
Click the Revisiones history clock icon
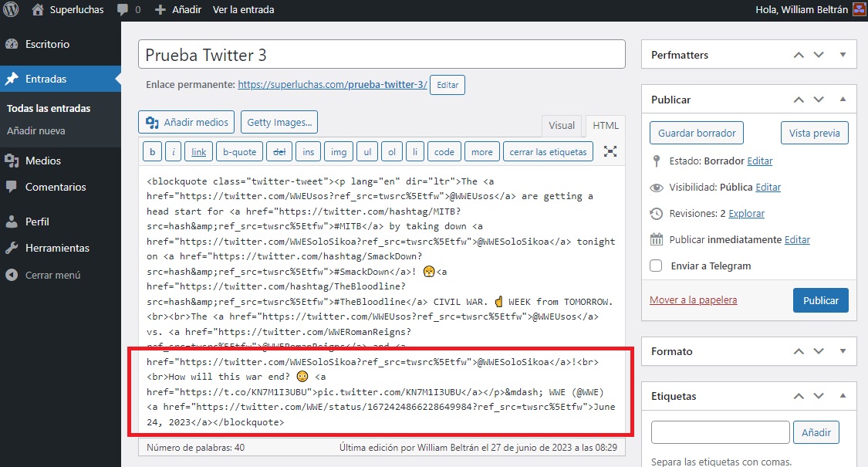(657, 214)
